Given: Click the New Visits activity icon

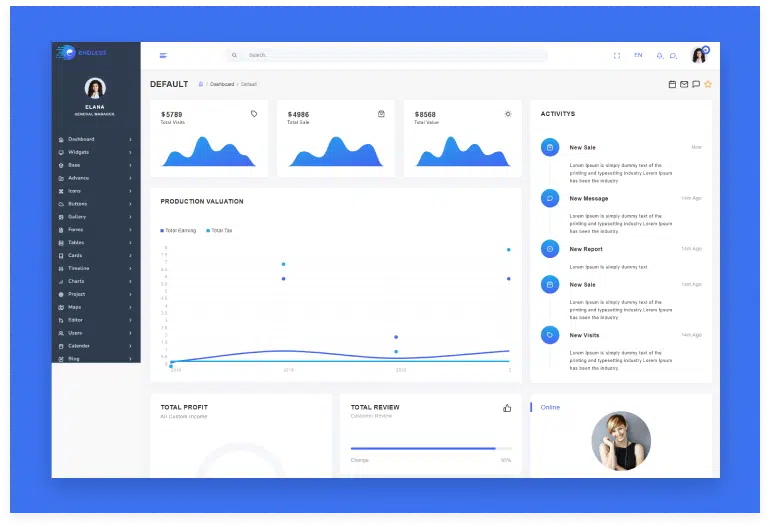Looking at the screenshot, I should click(550, 335).
